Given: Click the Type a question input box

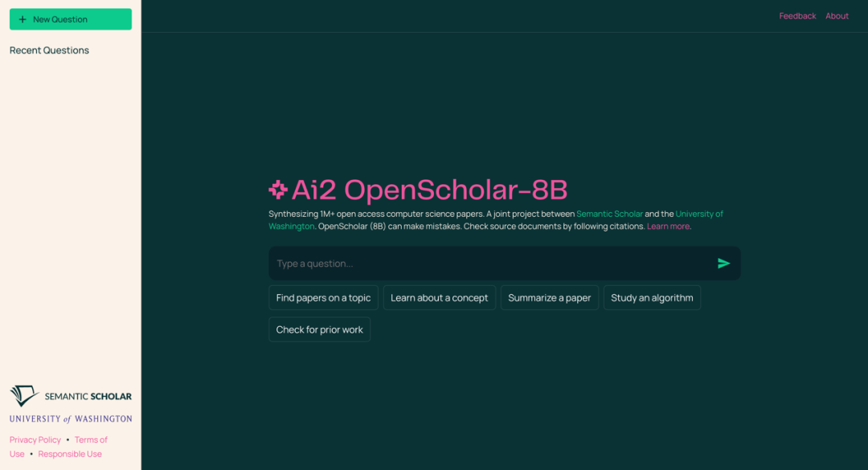Looking at the screenshot, I should [x=482, y=263].
